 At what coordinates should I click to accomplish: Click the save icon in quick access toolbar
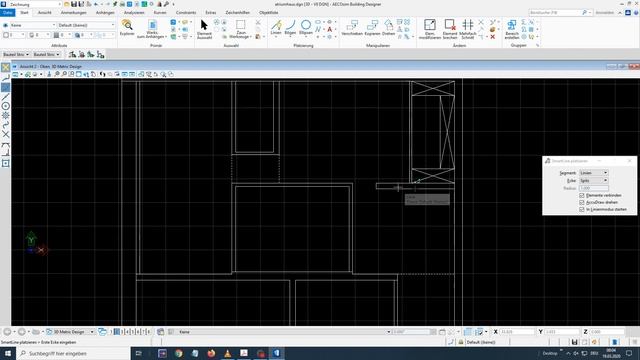pyautogui.click(x=74, y=4)
